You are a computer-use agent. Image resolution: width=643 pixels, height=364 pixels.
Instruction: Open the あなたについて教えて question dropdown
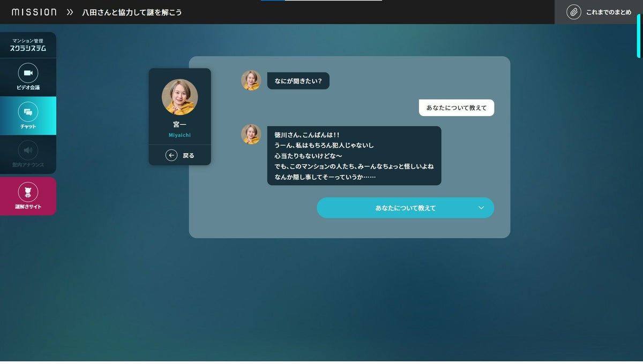tap(405, 208)
